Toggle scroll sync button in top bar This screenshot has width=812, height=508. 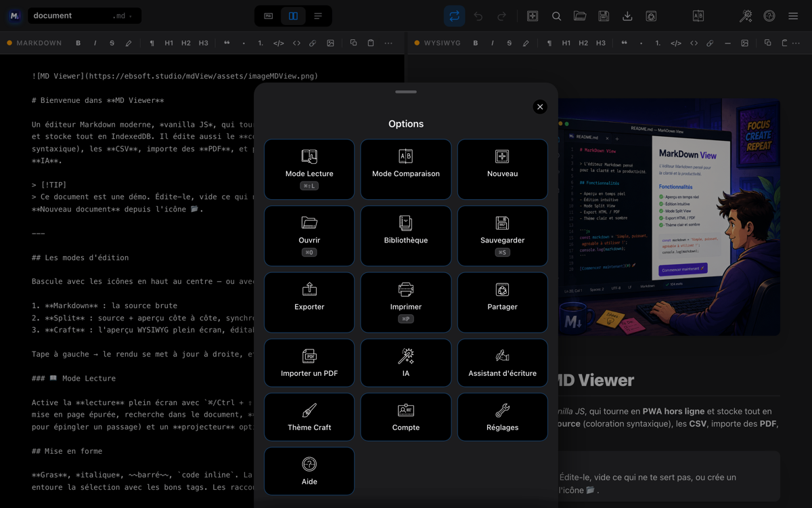click(454, 16)
